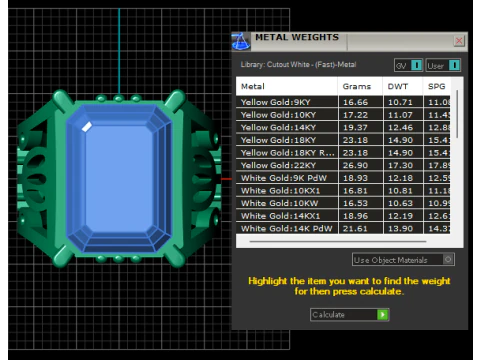
Task: Select the blue emerald-cut gemstone in viewport
Action: point(119,178)
